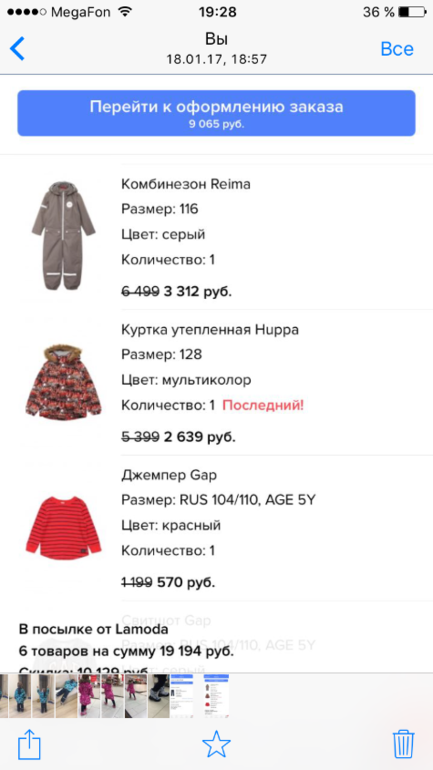Tap the 'Последний!' label
The width and height of the screenshot is (433, 770).
pyautogui.click(x=263, y=406)
